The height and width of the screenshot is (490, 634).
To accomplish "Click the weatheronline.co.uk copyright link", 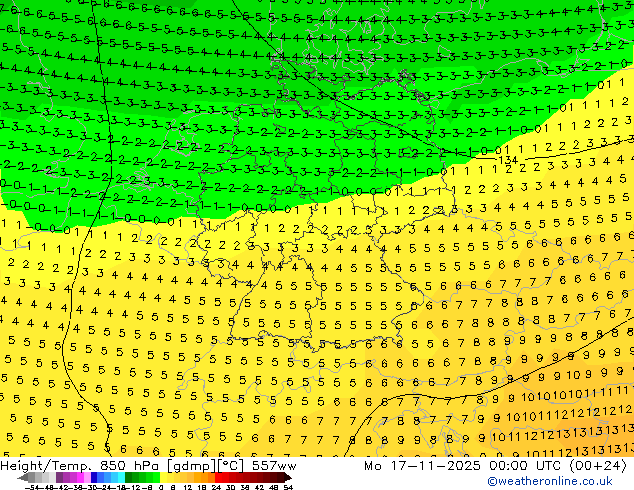I will [550, 481].
